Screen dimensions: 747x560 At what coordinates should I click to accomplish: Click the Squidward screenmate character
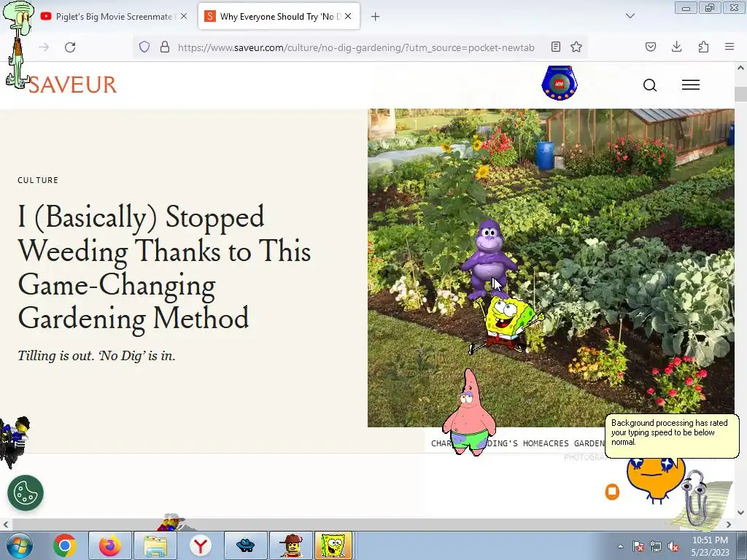pos(18,44)
